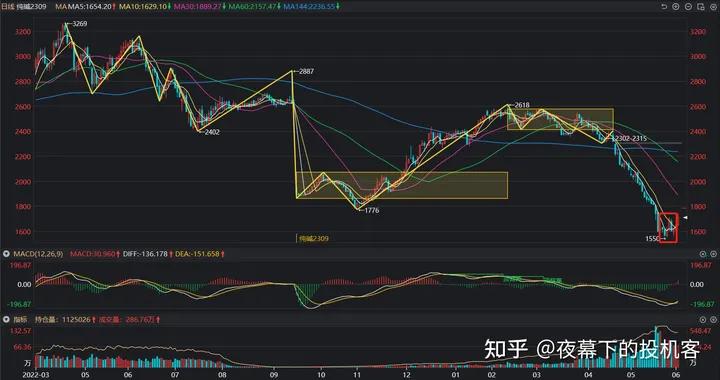Click the MACD(12,26,9) indicator title

point(38,254)
